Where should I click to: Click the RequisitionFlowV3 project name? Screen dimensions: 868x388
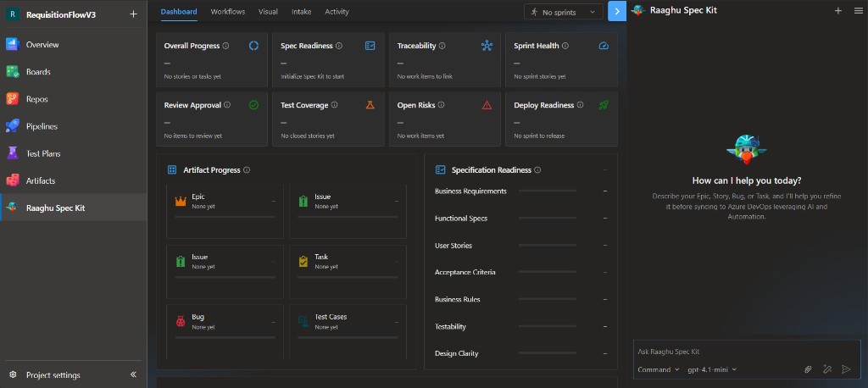(61, 15)
